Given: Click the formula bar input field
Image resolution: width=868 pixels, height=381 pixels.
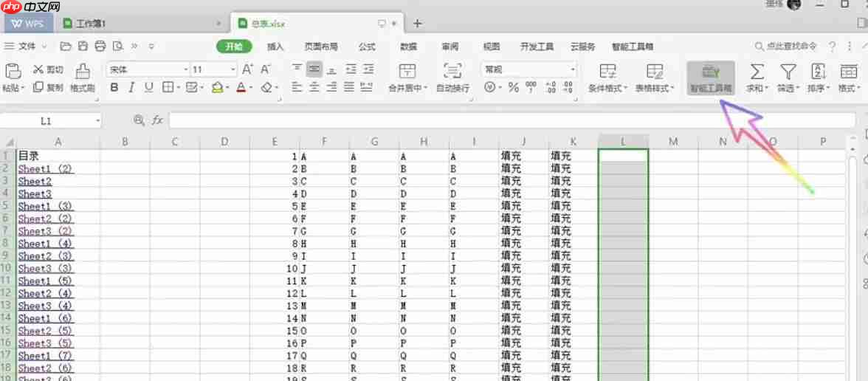Looking at the screenshot, I should (512, 120).
